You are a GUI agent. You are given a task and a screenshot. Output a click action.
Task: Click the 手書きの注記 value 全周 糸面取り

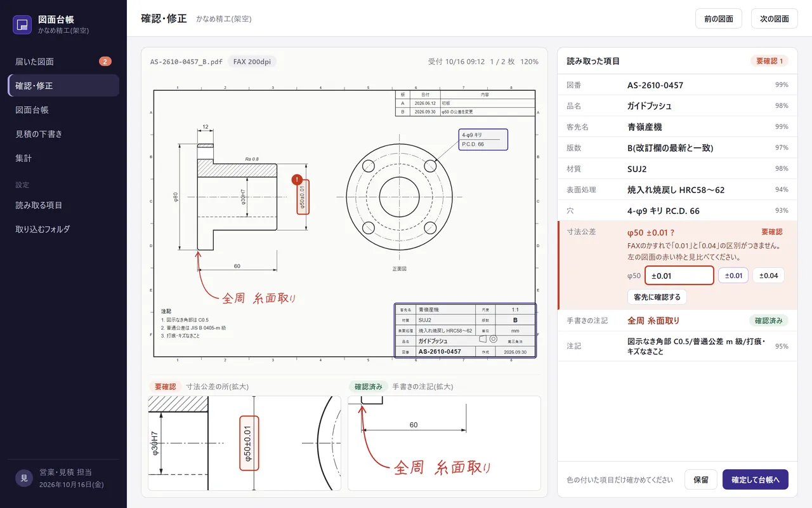[x=653, y=321]
